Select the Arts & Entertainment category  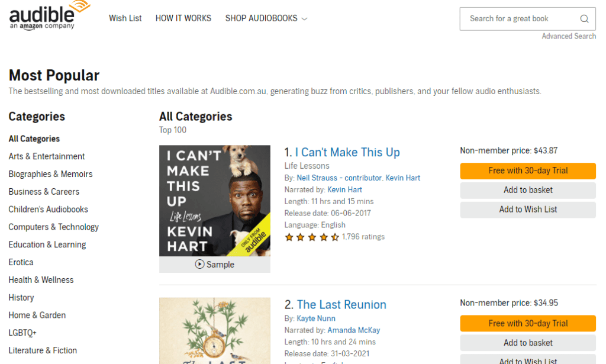47,157
